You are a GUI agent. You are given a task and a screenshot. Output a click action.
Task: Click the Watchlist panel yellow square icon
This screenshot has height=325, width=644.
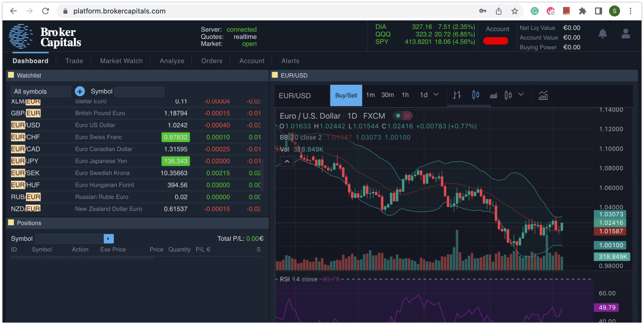click(11, 75)
